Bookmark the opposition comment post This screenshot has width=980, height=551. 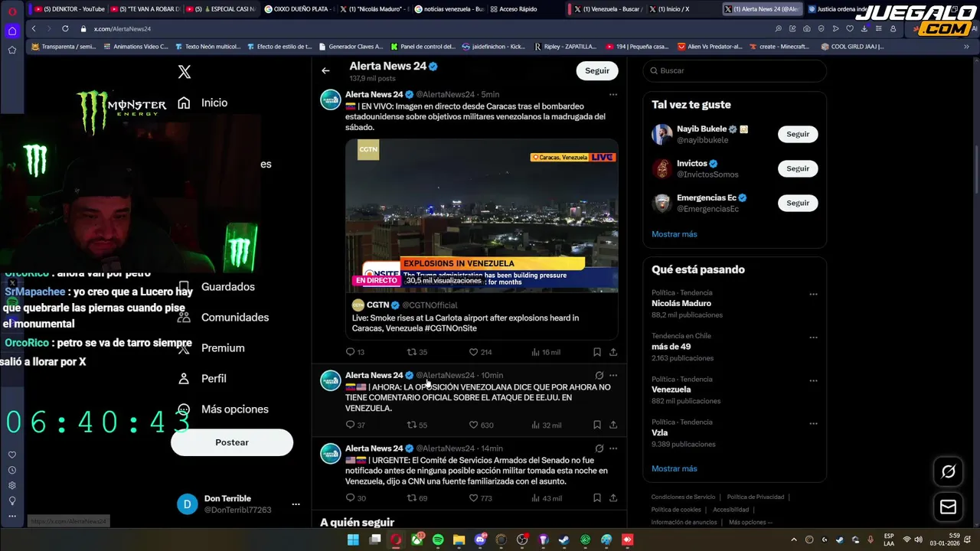pos(596,425)
